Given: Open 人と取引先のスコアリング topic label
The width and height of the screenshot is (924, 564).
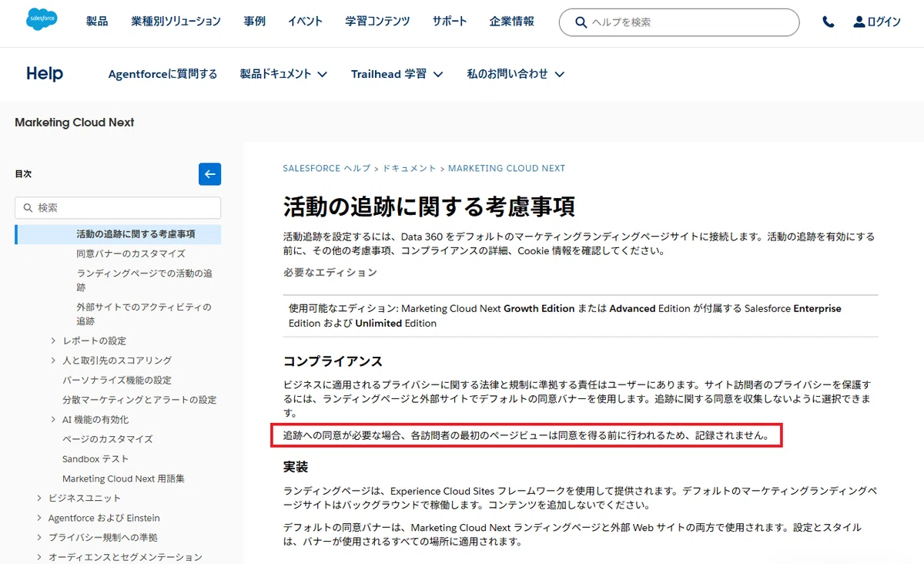Looking at the screenshot, I should pyautogui.click(x=117, y=361).
